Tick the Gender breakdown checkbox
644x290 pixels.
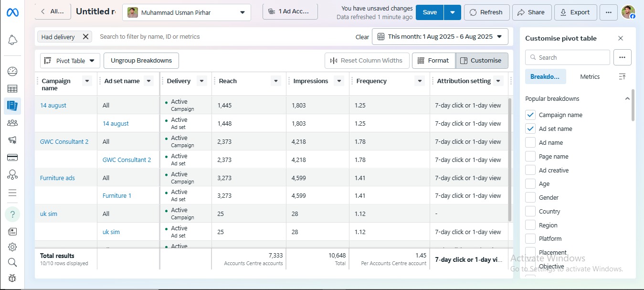click(x=530, y=197)
